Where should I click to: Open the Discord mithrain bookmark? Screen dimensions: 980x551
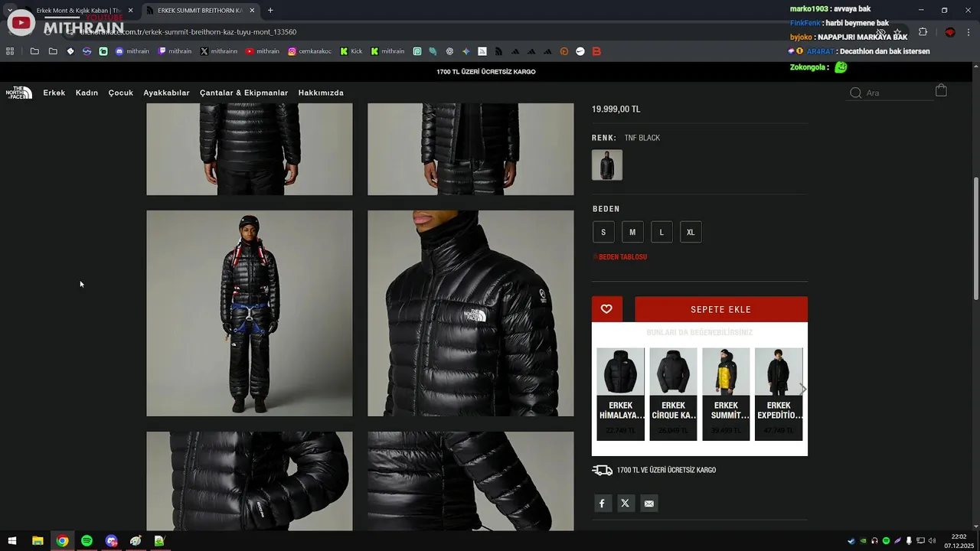[132, 51]
